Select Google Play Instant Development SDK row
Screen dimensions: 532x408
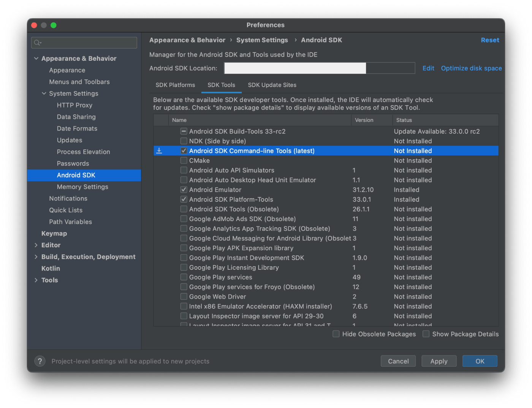pyautogui.click(x=326, y=258)
